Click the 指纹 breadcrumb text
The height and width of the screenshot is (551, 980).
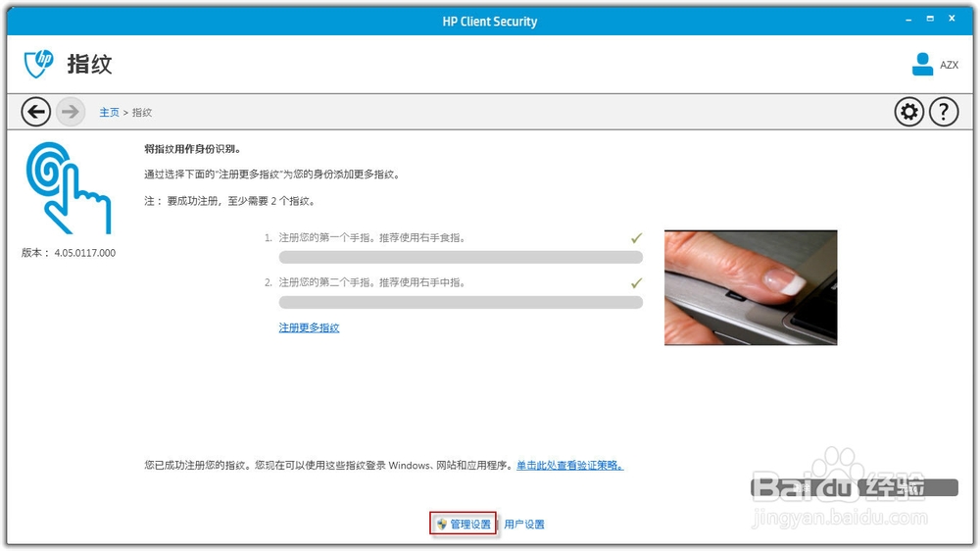click(x=142, y=113)
